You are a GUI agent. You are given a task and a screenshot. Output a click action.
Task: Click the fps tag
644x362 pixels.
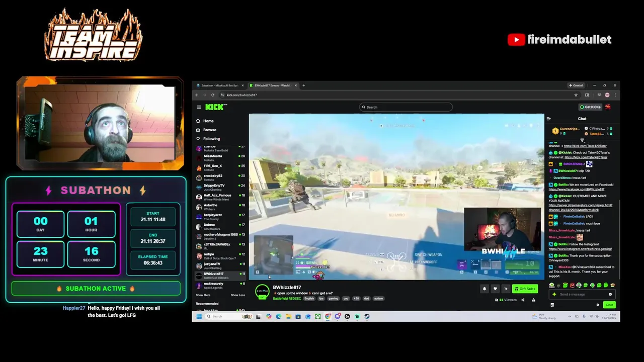pos(321,299)
